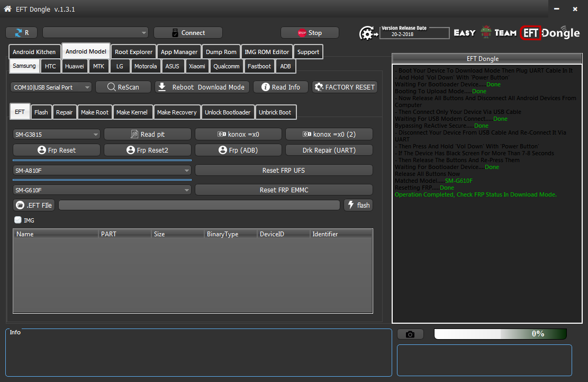588x382 pixels.
Task: Click the camera screenshot button
Action: 410,334
